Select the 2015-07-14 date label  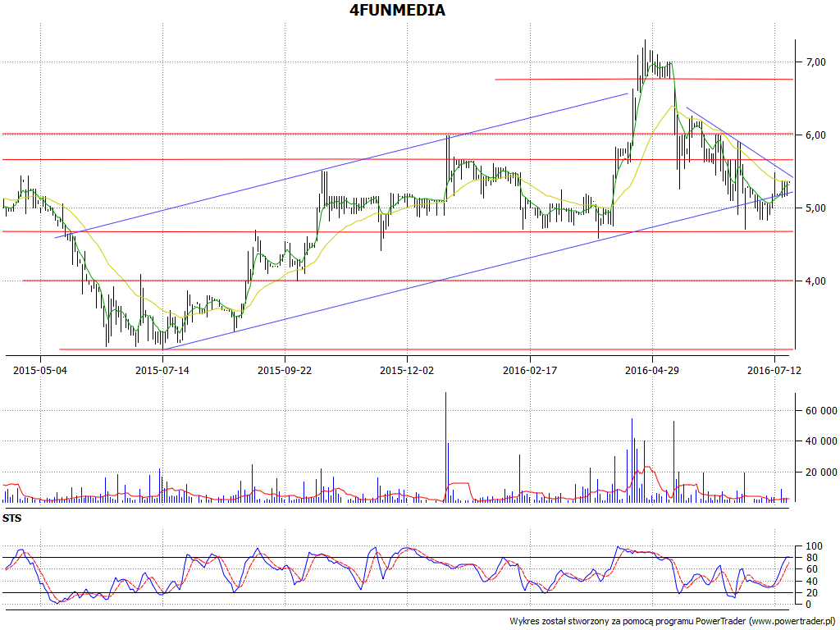pyautogui.click(x=162, y=370)
